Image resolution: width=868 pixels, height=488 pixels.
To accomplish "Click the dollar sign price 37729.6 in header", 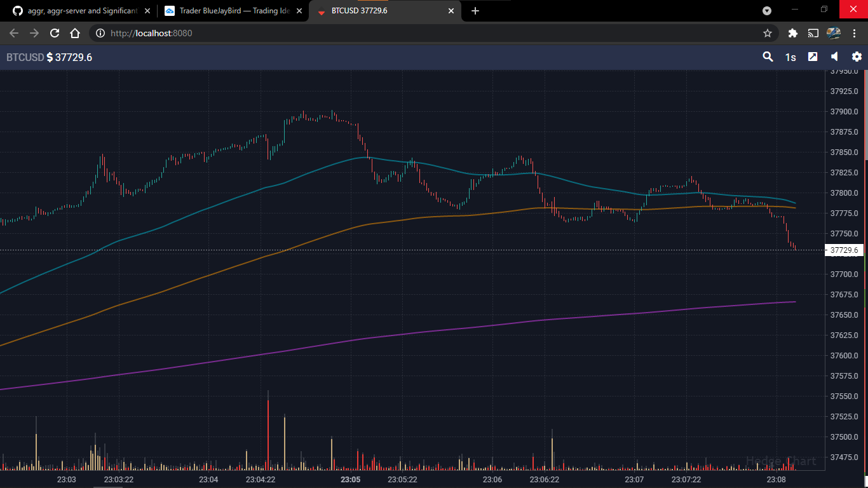I will [69, 57].
